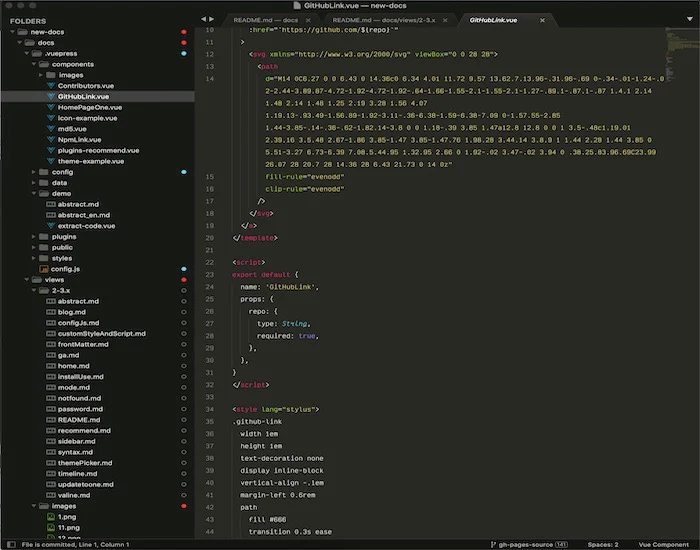
Task: Click the image icon beside 11.png
Action: point(51,527)
